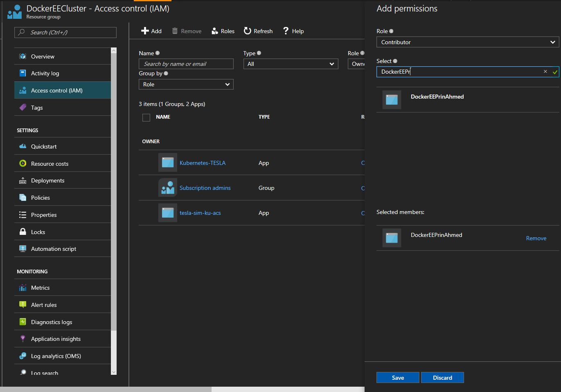Click the Properties list icon

[23, 215]
